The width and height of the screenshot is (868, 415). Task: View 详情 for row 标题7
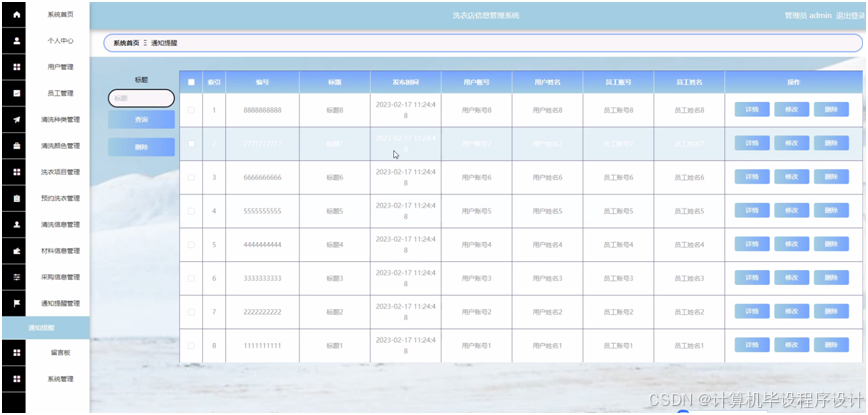click(x=752, y=143)
